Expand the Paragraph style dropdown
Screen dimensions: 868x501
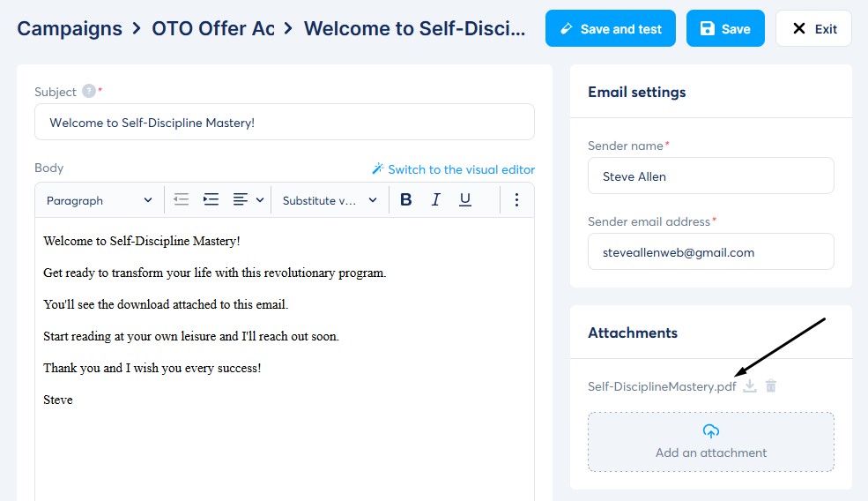(x=99, y=200)
